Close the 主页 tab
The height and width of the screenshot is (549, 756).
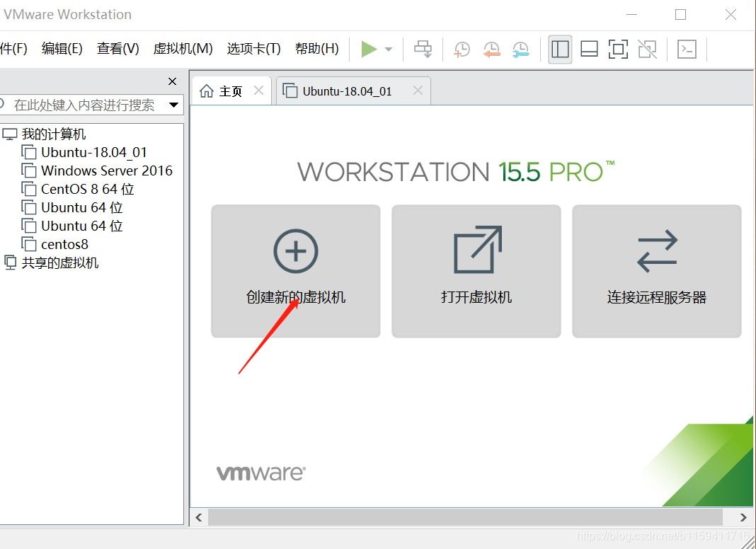coord(259,90)
